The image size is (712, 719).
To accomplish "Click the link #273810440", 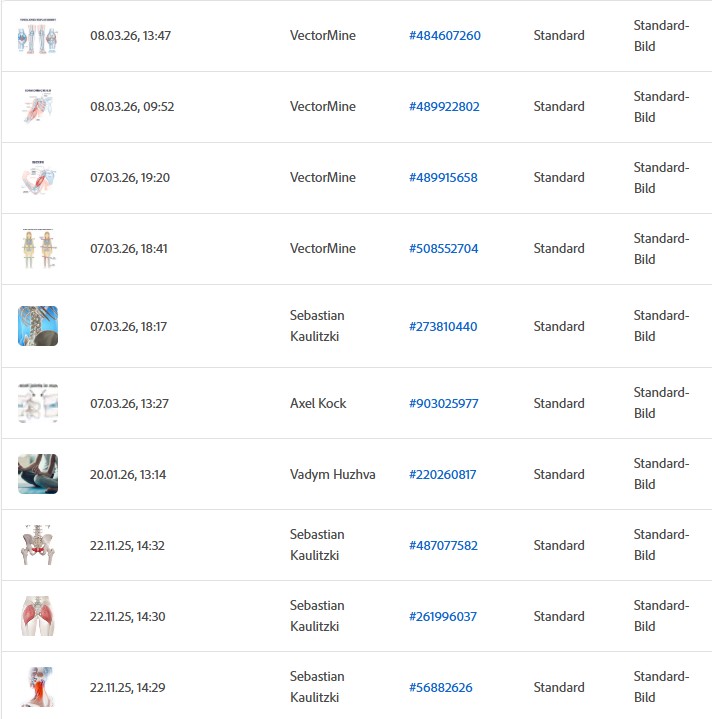I will tap(443, 326).
